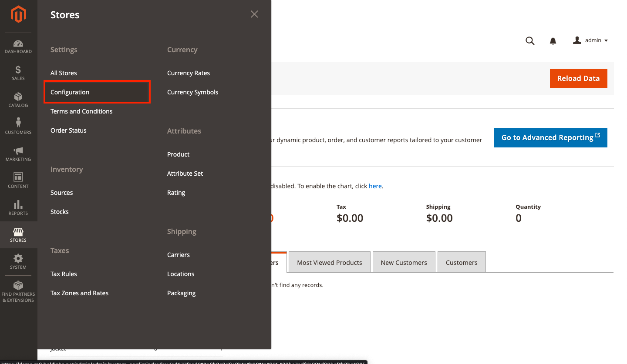Screen dimensions: 627x364
Task: Open the Configuration settings entry
Action: click(70, 92)
